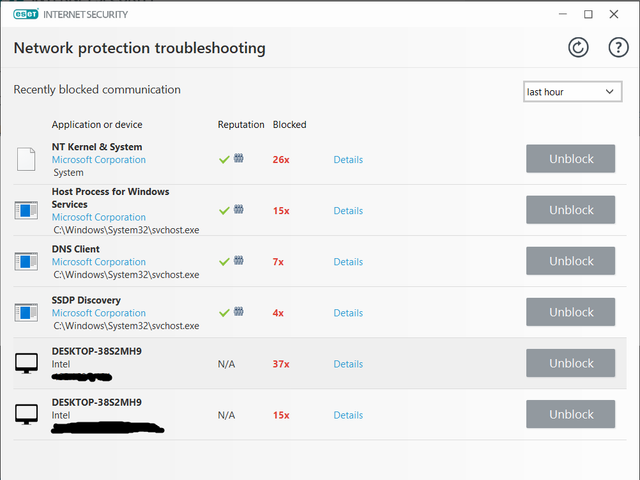
Task: Click the SSDP Discovery application icon
Action: tap(26, 312)
